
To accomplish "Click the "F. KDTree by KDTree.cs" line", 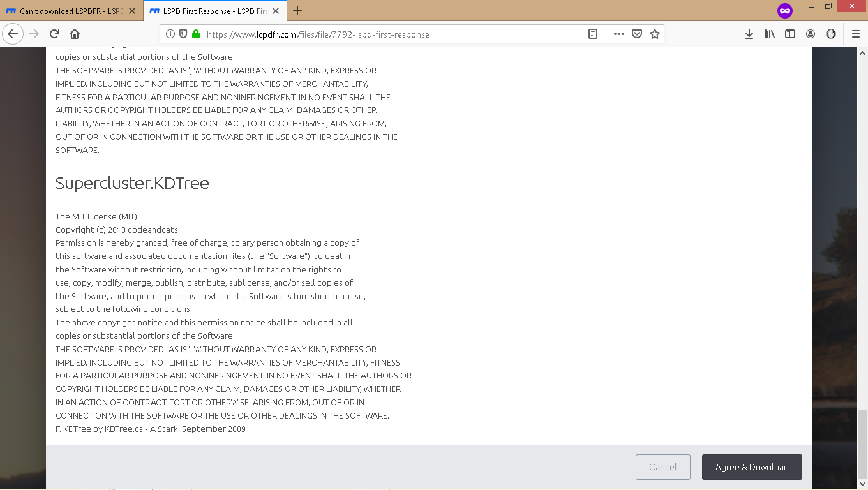I will pyautogui.click(x=151, y=429).
